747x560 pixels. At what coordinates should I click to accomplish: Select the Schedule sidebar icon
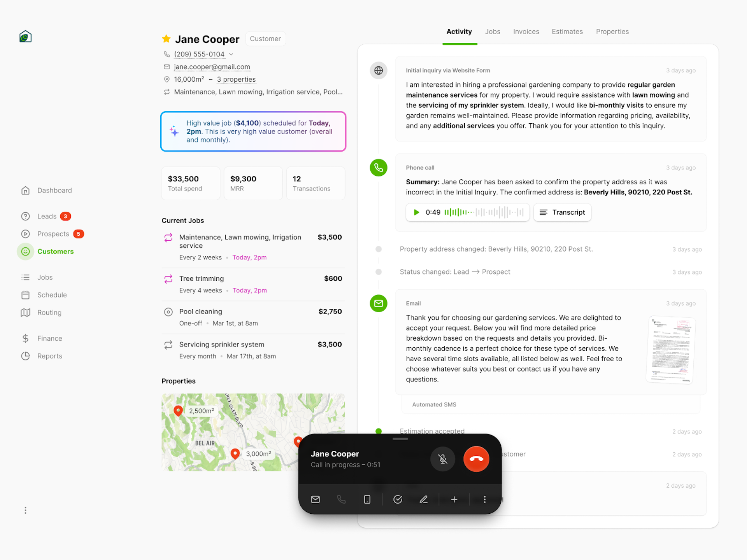tap(25, 295)
